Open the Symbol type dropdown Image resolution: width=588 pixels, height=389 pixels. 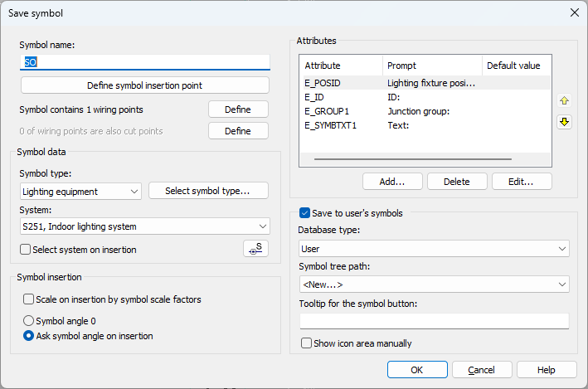click(80, 192)
